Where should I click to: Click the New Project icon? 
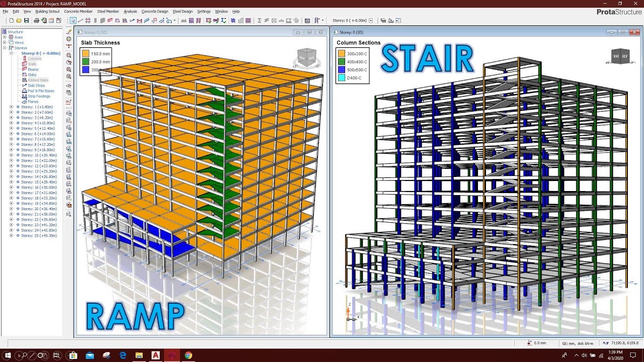click(11, 21)
